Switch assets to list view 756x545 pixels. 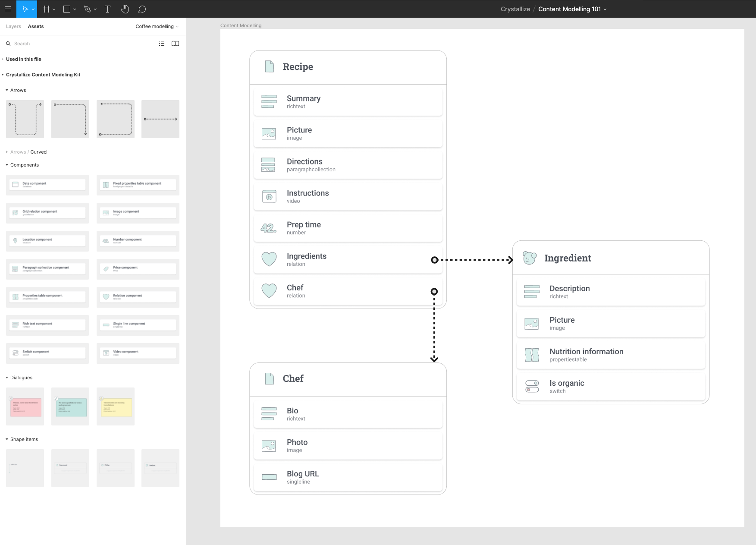click(x=162, y=43)
